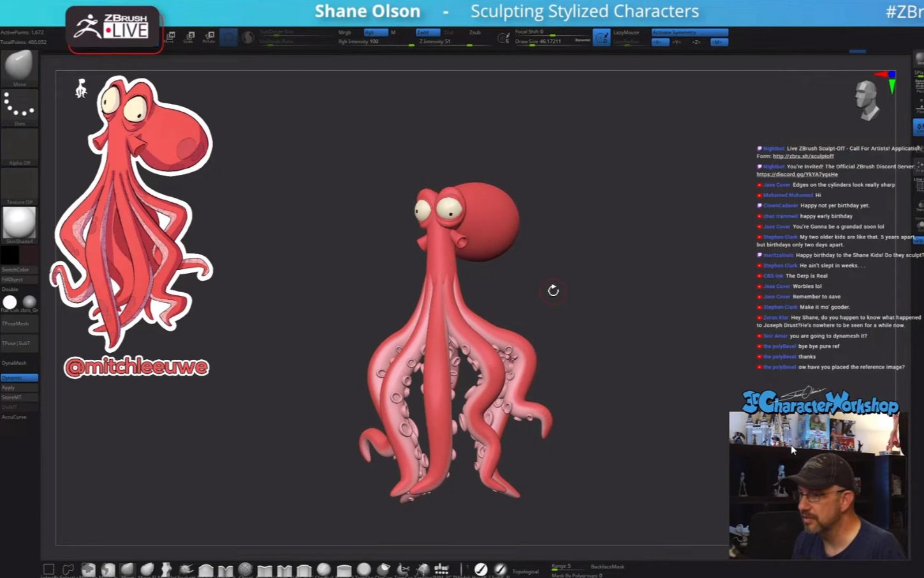Select the insert multi mesh brush icon
The width and height of the screenshot is (924, 578).
point(441,569)
